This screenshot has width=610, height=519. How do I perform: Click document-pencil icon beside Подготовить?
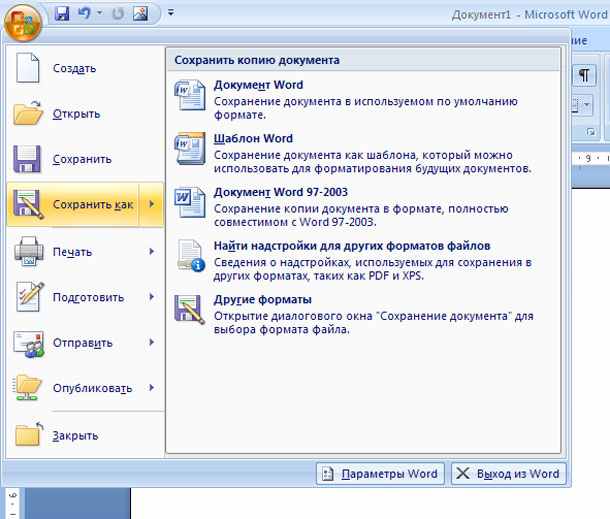coord(30,296)
